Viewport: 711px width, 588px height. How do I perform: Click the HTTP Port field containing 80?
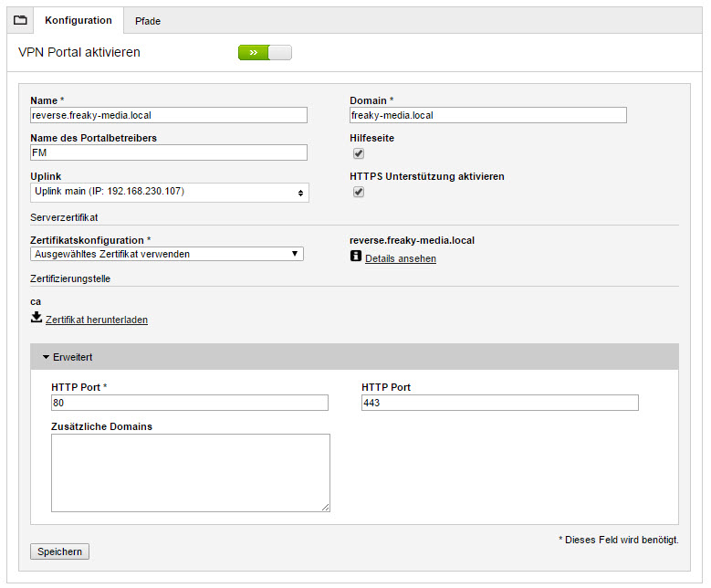[190, 403]
